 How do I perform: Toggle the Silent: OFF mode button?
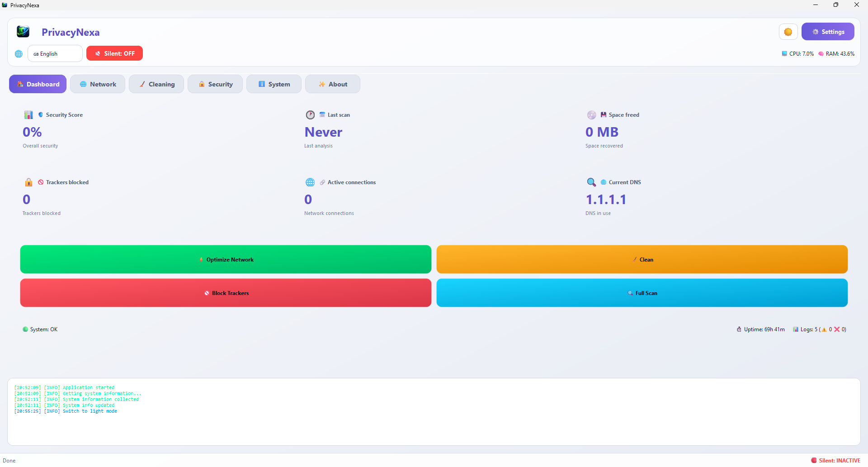click(x=114, y=53)
